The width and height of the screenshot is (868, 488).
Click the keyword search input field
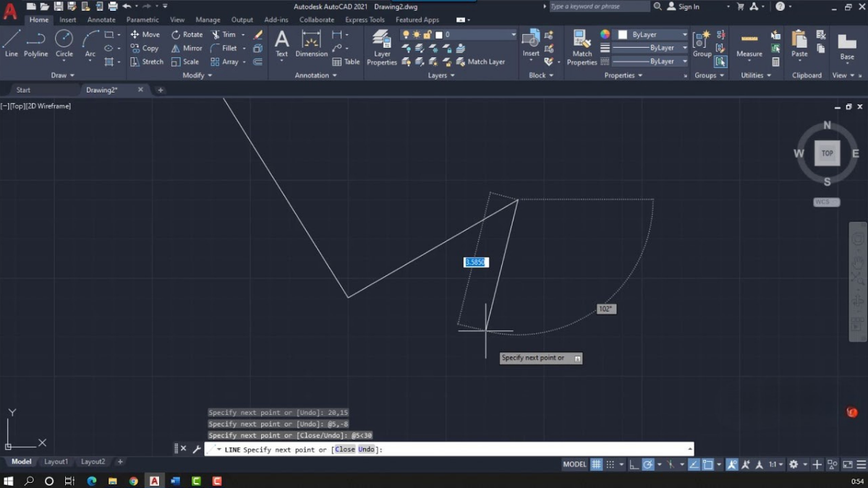click(599, 7)
